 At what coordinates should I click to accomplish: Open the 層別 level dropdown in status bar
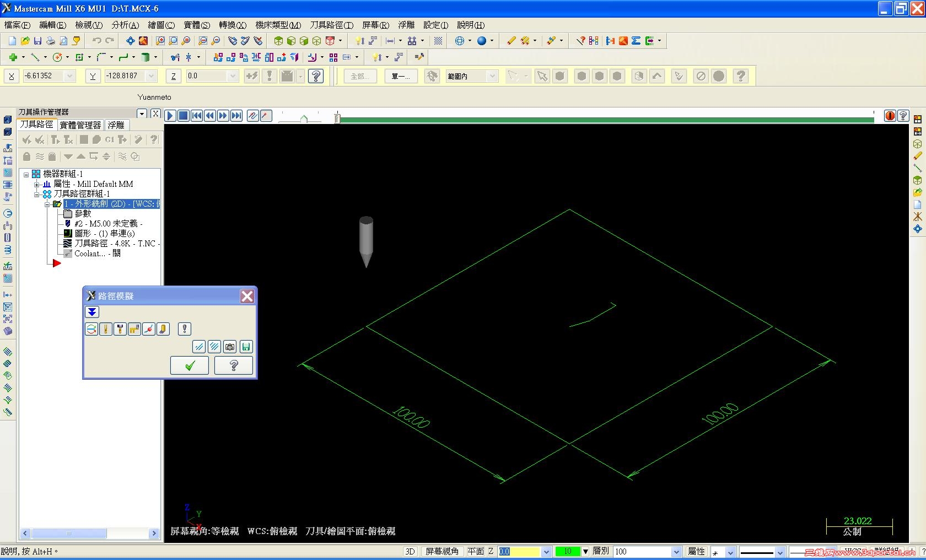tap(676, 552)
